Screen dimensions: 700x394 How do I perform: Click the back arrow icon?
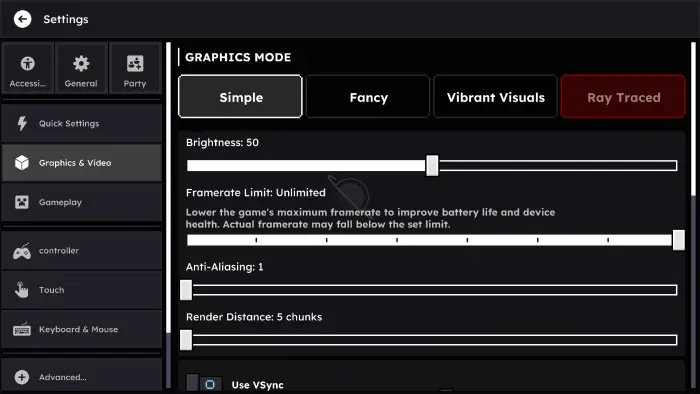(22, 19)
